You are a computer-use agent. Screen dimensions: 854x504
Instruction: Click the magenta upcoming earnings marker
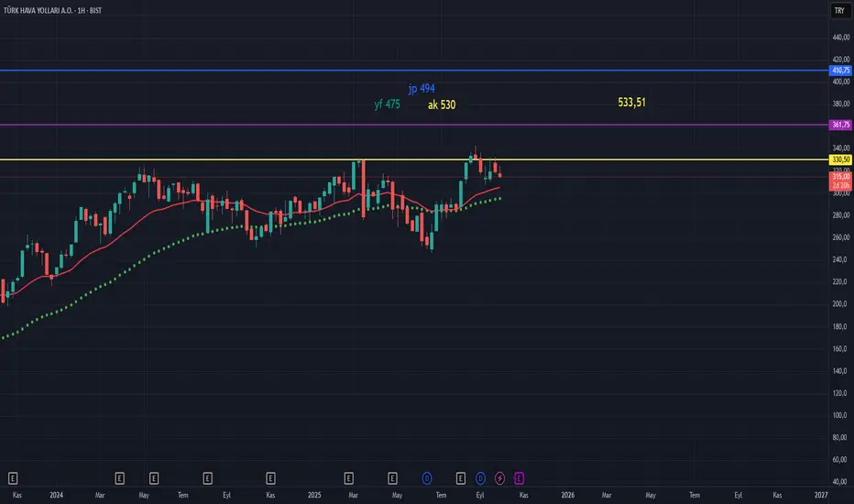tap(519, 478)
